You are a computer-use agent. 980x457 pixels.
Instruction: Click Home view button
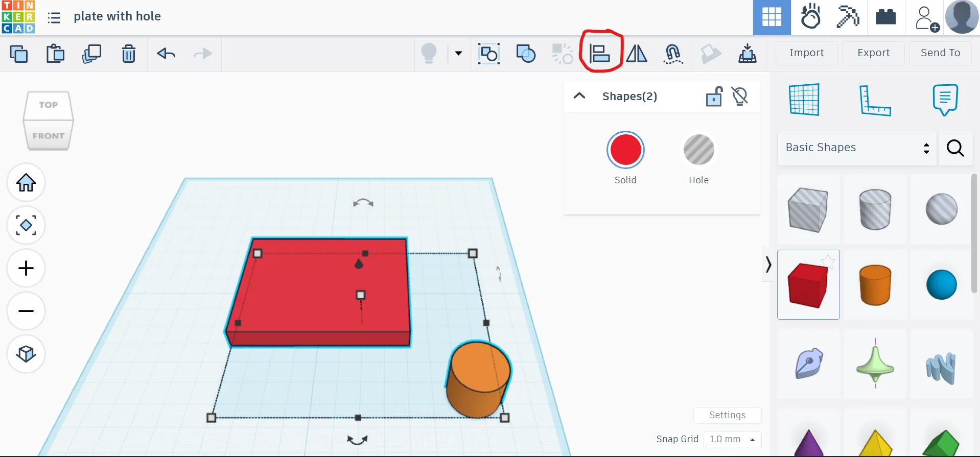26,182
